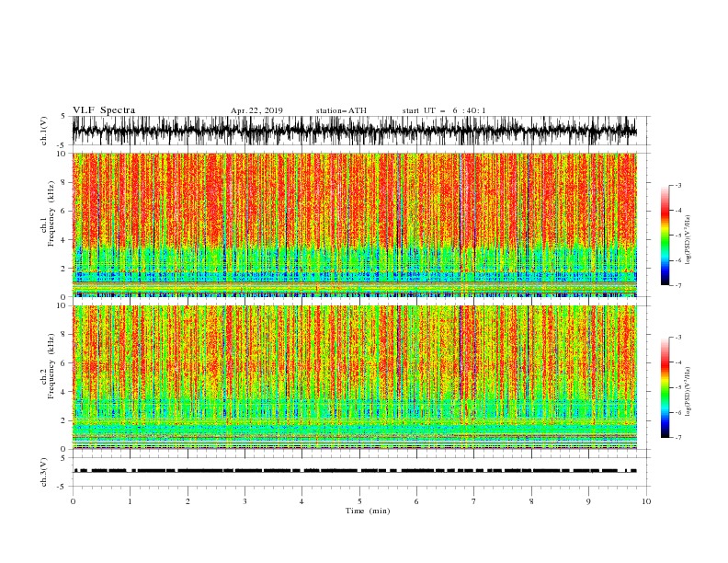Click the "-7" label on ch.2 colorbar
Viewport: 728px width, 563px height.
(x=677, y=437)
